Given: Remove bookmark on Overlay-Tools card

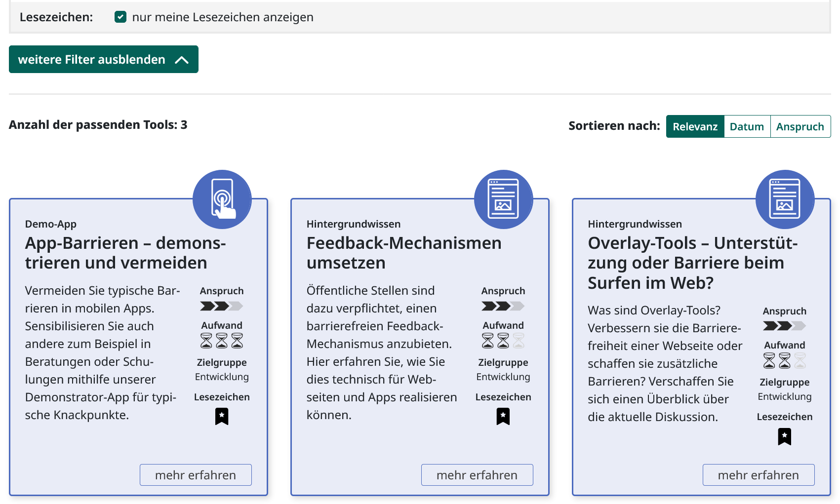Looking at the screenshot, I should pos(785,436).
